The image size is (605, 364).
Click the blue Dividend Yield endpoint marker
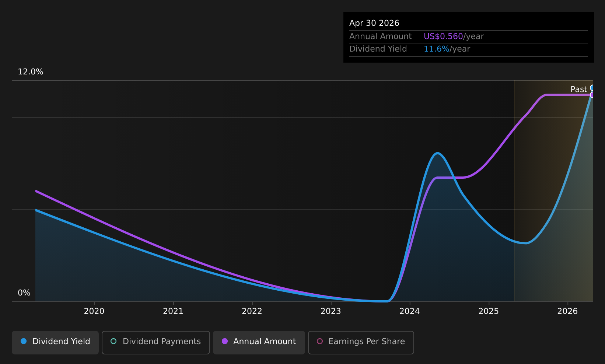[x=592, y=88]
